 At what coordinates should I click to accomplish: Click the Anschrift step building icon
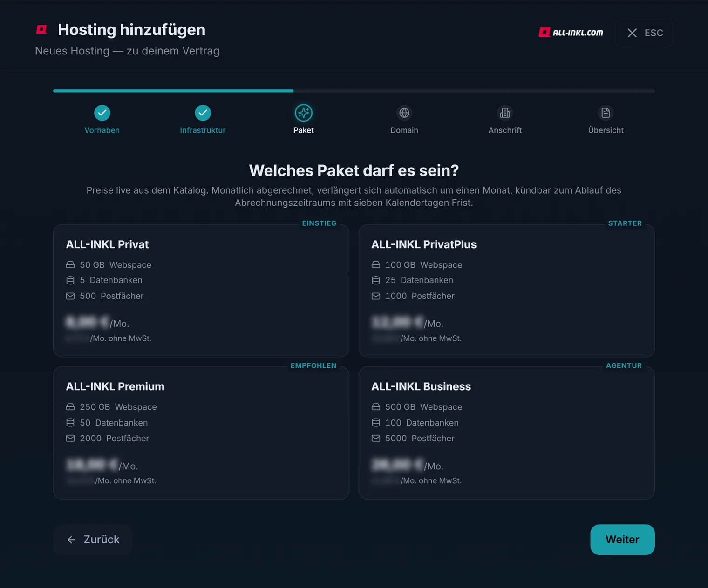505,113
